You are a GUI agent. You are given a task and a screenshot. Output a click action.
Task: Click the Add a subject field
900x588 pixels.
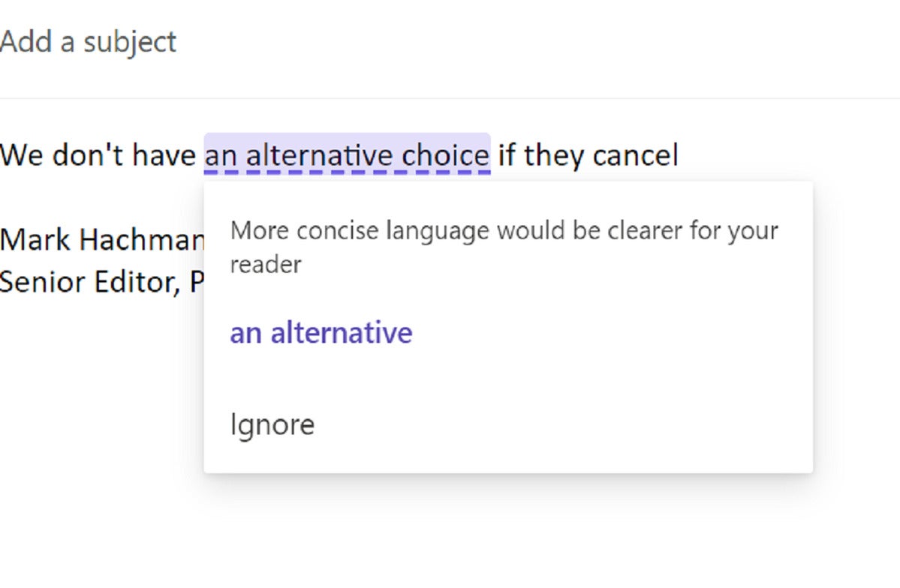pyautogui.click(x=450, y=42)
